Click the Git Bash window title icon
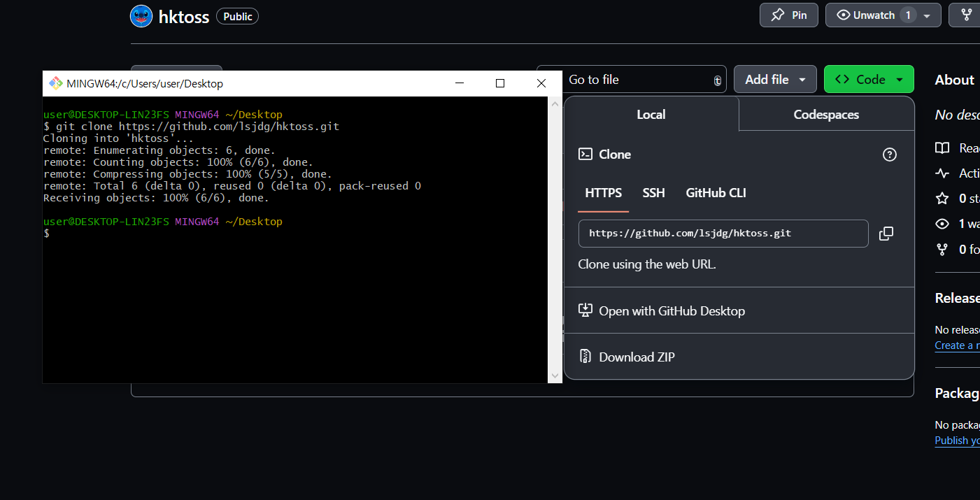This screenshot has width=980, height=500. click(57, 83)
